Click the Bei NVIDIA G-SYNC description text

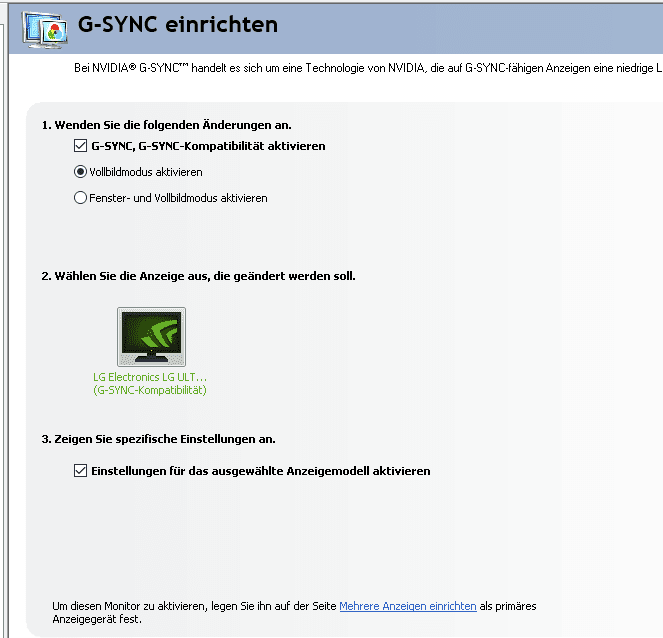click(368, 68)
